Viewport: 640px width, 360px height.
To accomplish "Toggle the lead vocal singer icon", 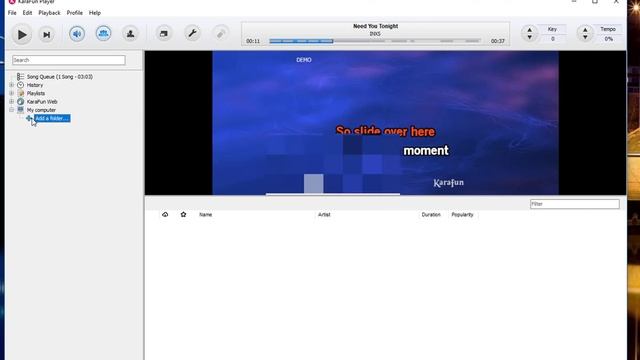I will tap(130, 33).
